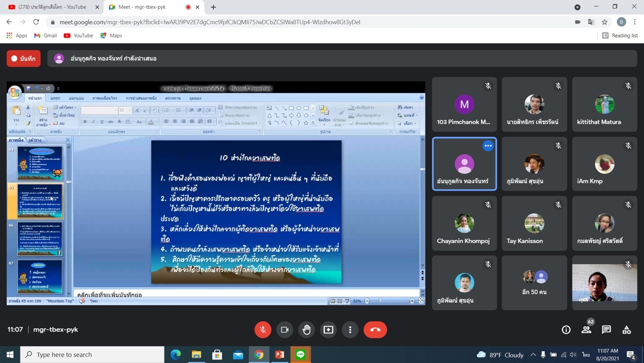644x363 pixels.
Task: Open the activities icon
Action: 627,329
